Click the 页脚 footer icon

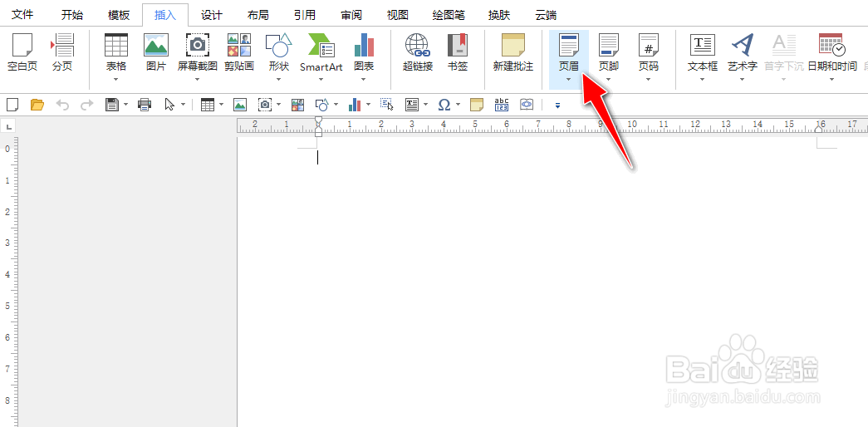[609, 45]
